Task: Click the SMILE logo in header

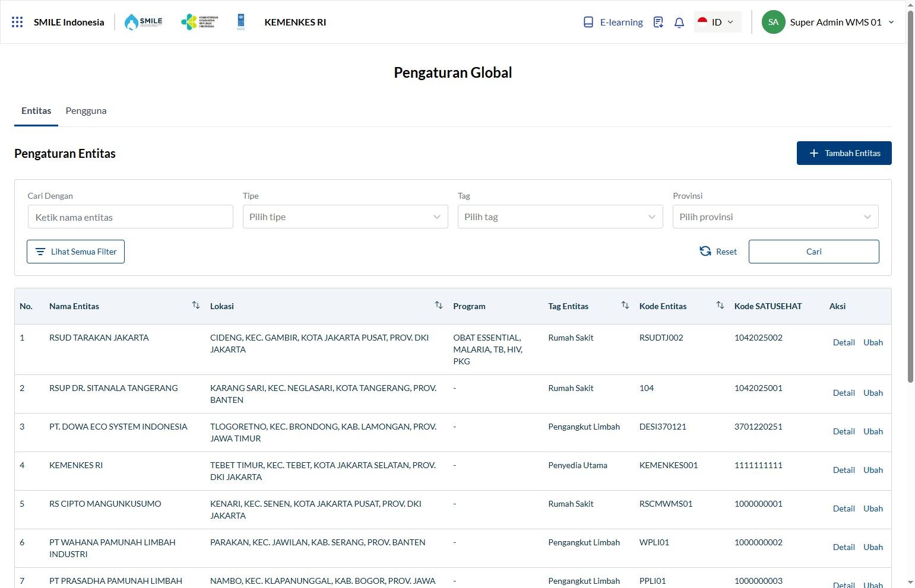Action: point(143,22)
